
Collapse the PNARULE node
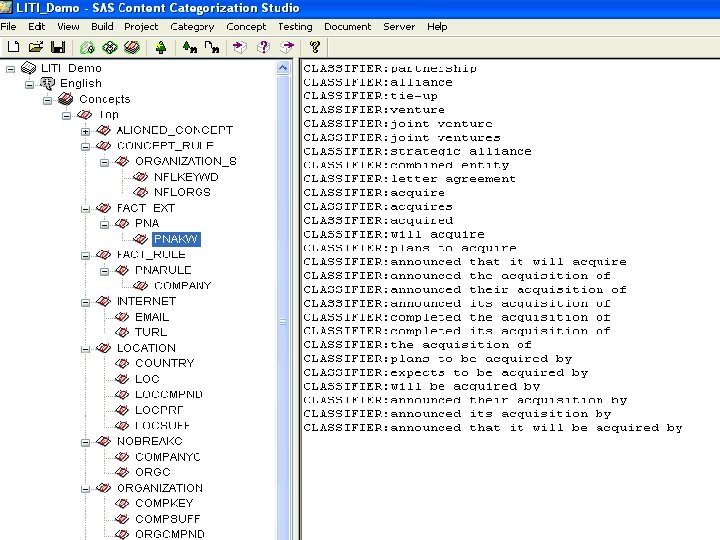[x=104, y=271]
